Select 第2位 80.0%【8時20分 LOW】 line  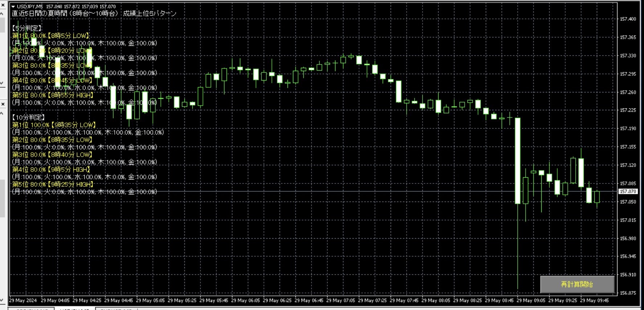coord(52,51)
